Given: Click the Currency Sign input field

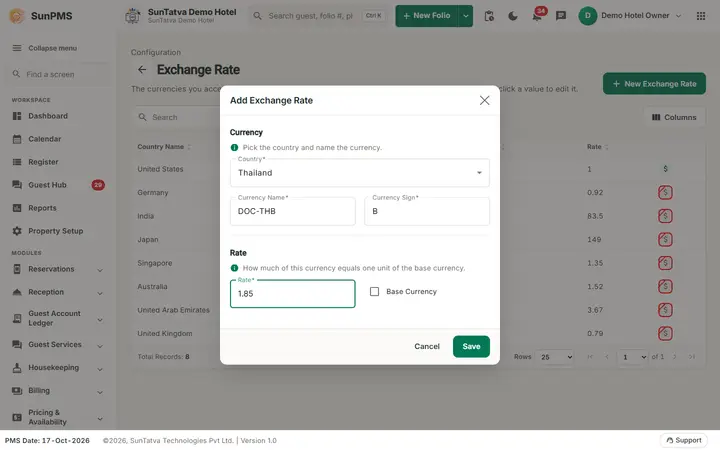Looking at the screenshot, I should click(x=427, y=211).
